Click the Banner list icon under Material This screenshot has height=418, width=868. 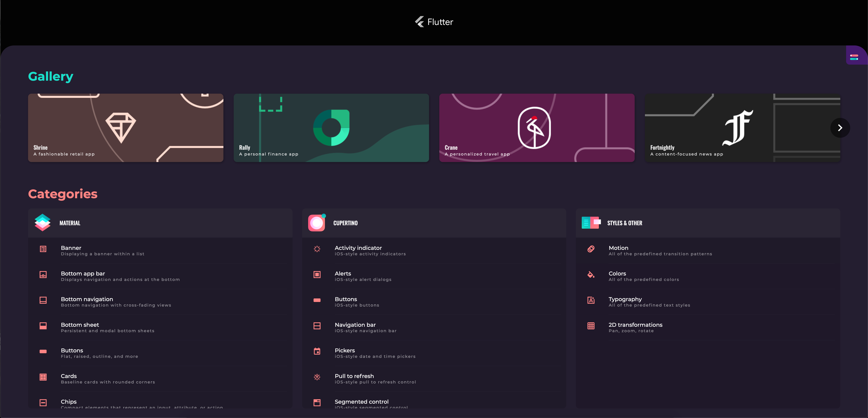point(43,249)
